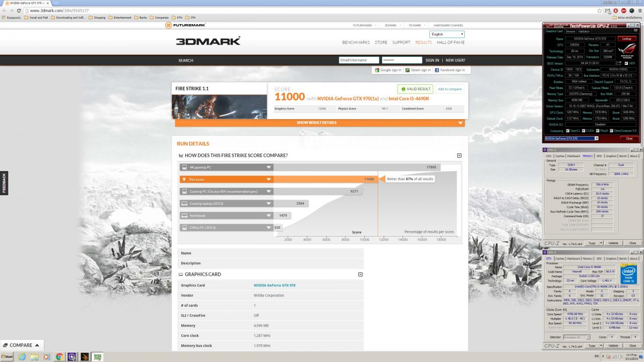Click the Email/Username input field
644x362 pixels.
(x=359, y=60)
